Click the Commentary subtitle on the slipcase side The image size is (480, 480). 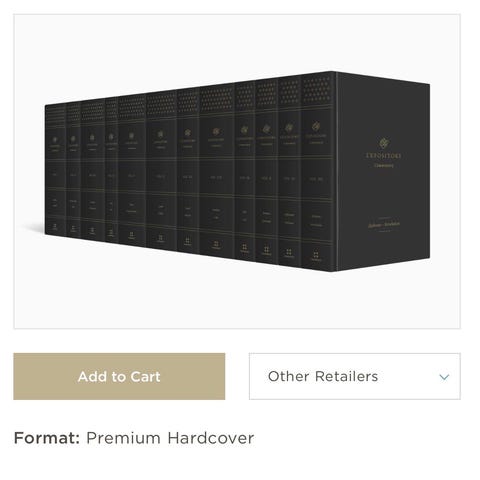(383, 165)
